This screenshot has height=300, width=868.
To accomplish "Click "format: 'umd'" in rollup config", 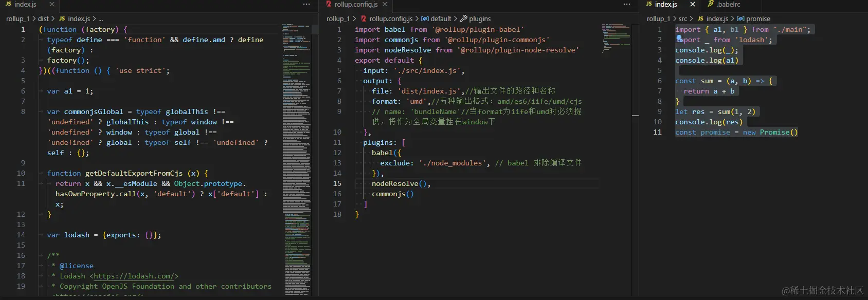I will click(400, 101).
